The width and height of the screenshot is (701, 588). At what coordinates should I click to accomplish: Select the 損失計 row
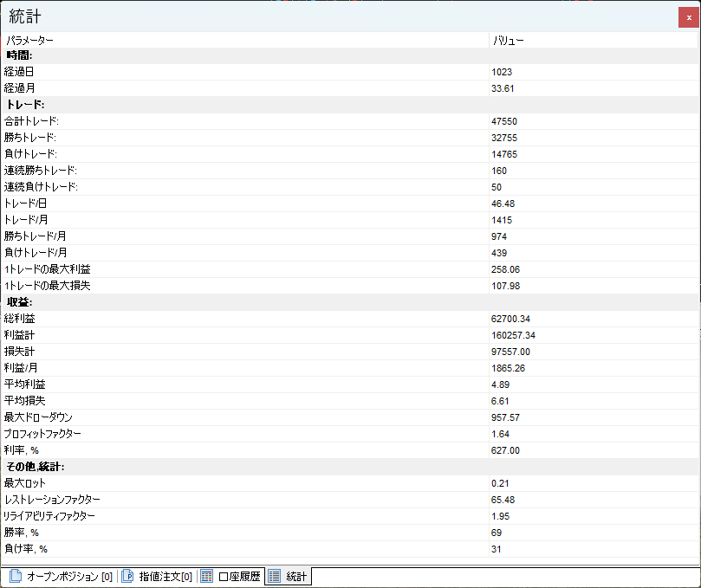[x=350, y=352]
